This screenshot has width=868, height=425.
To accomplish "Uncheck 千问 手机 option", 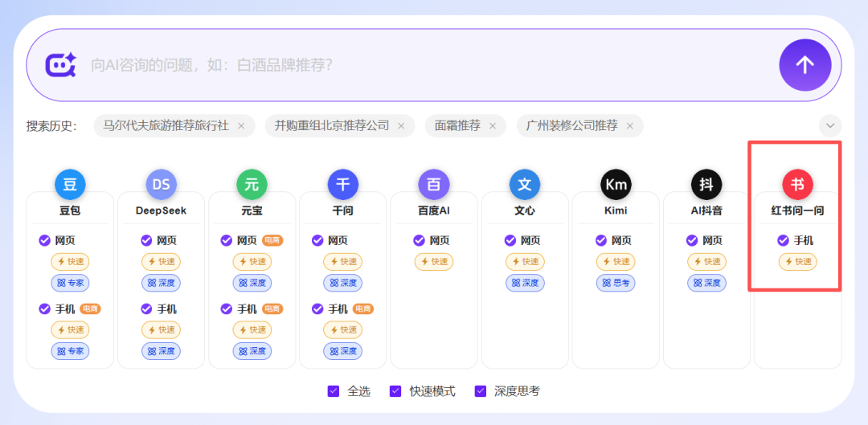I will (317, 309).
